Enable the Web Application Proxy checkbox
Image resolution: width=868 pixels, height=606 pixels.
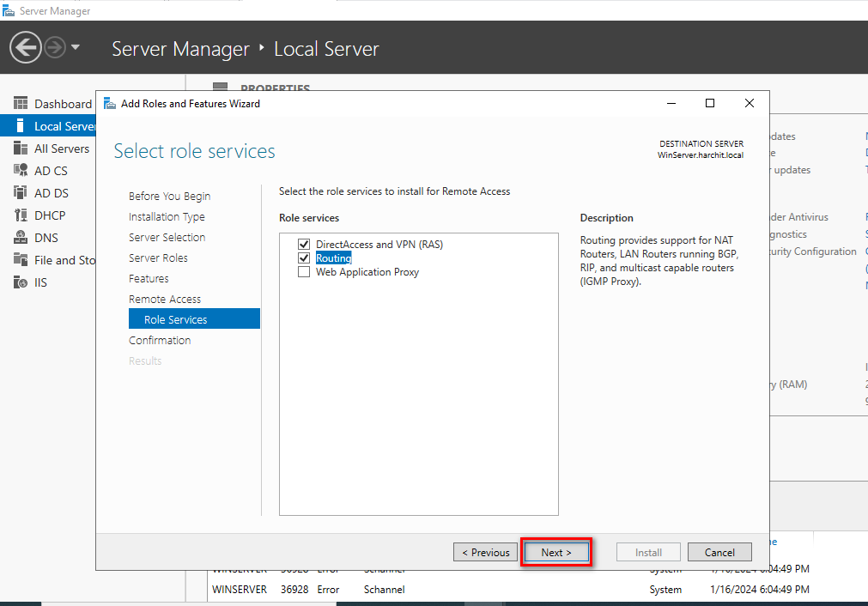click(x=303, y=272)
